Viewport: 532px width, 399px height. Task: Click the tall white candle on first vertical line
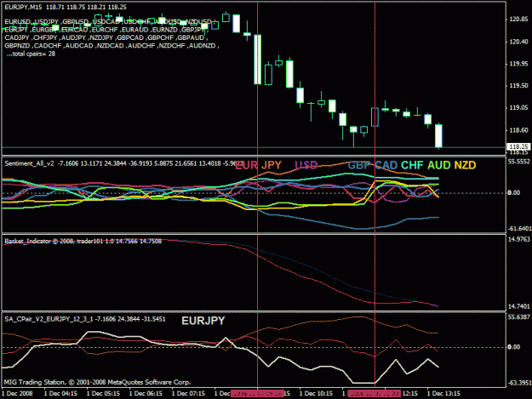pyautogui.click(x=258, y=60)
